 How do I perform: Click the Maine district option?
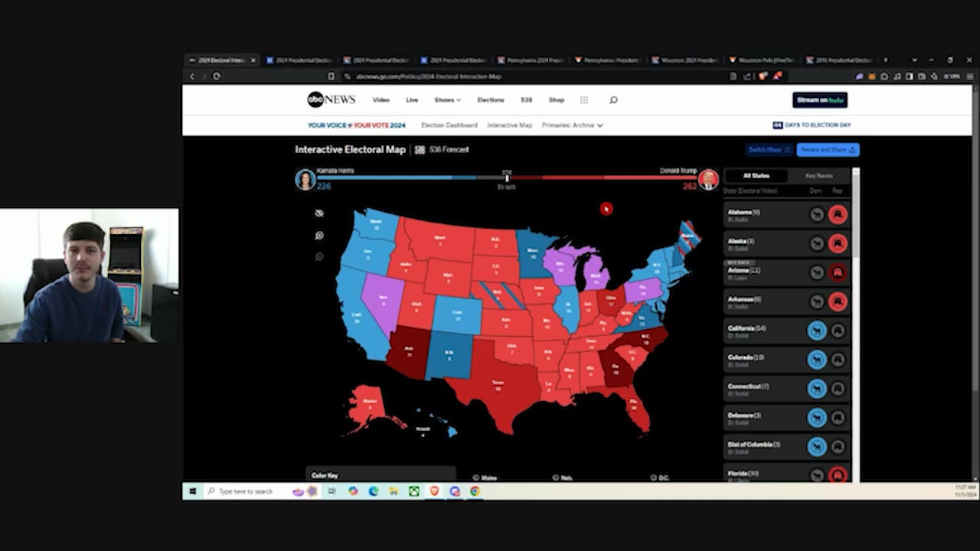(485, 478)
